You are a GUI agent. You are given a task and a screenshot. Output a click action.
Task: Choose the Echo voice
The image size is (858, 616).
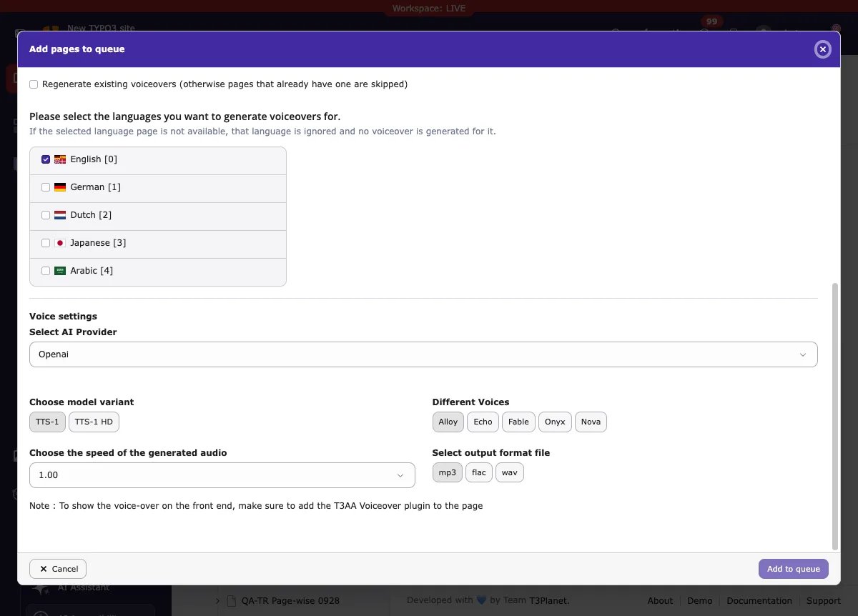pos(483,422)
